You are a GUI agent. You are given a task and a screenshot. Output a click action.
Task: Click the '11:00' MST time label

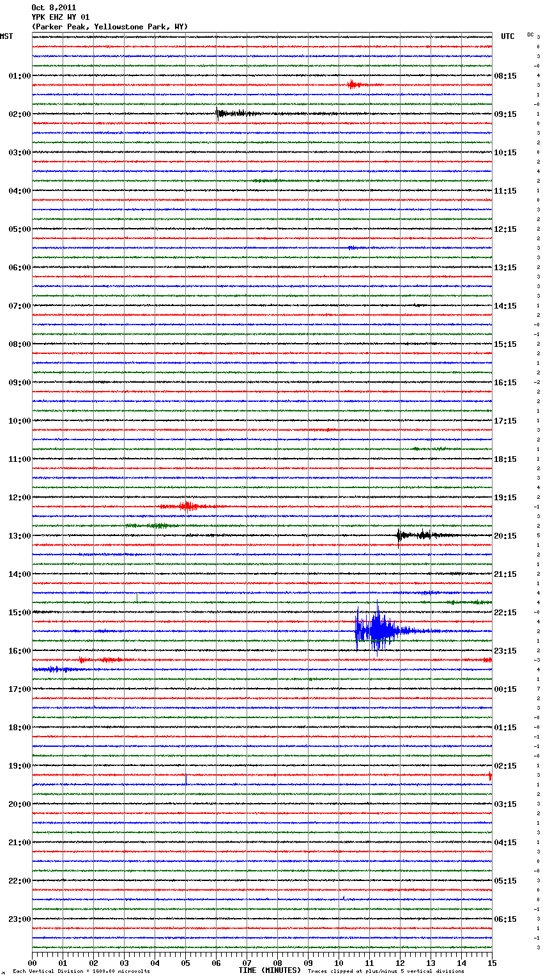click(x=20, y=459)
